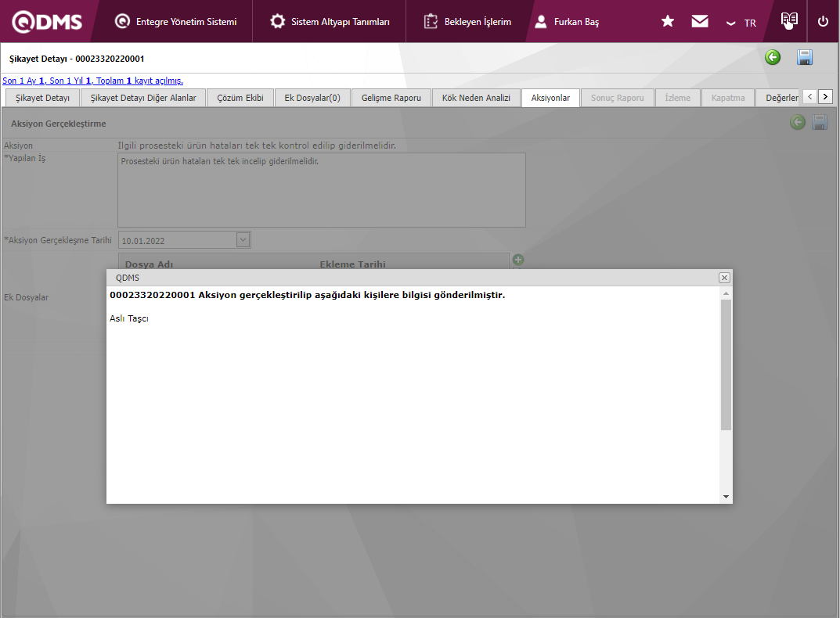Click the save disk icon in header
The height and width of the screenshot is (618, 840).
(x=805, y=57)
